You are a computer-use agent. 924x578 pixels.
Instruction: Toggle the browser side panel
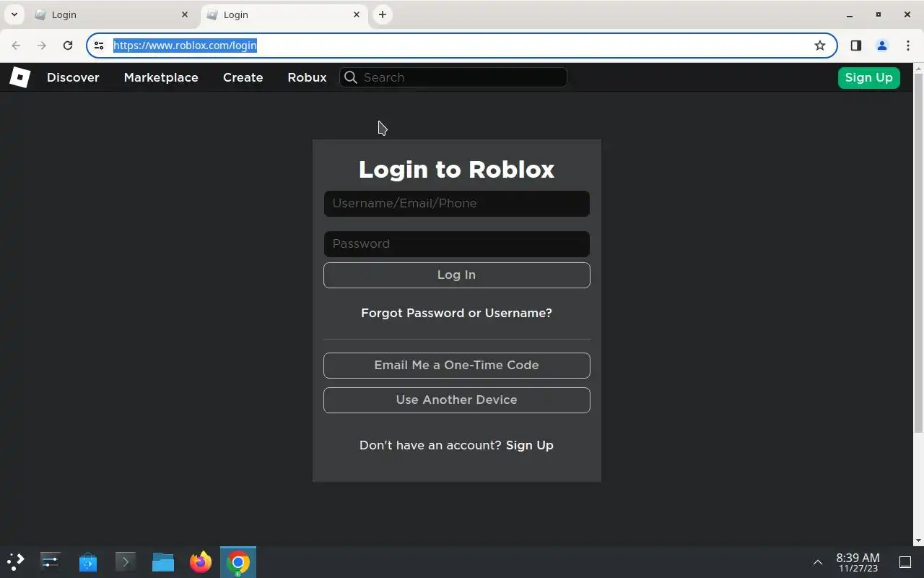click(855, 46)
